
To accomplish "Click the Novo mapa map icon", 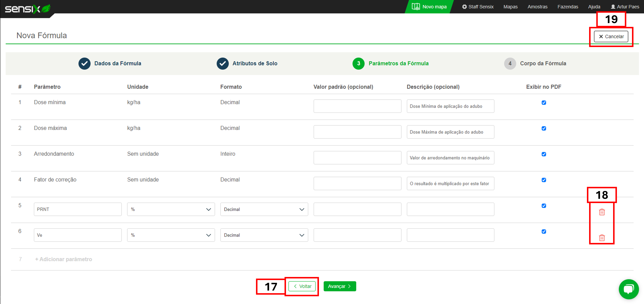I will tap(416, 6).
